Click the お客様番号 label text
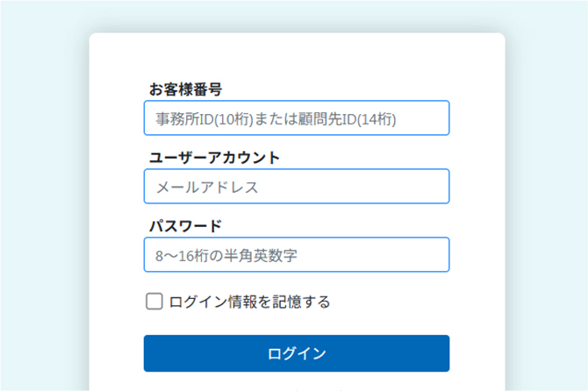Viewport: 588px width, 391px height. (x=185, y=89)
